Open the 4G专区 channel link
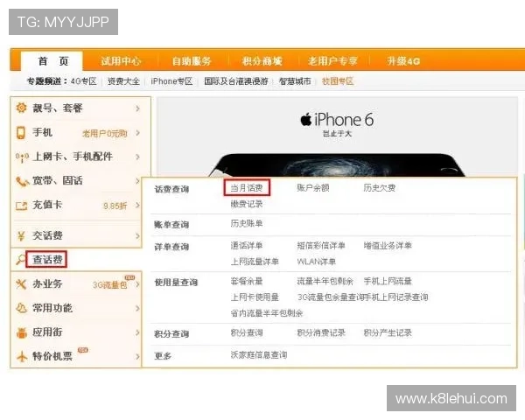525x420 pixels. tap(83, 81)
